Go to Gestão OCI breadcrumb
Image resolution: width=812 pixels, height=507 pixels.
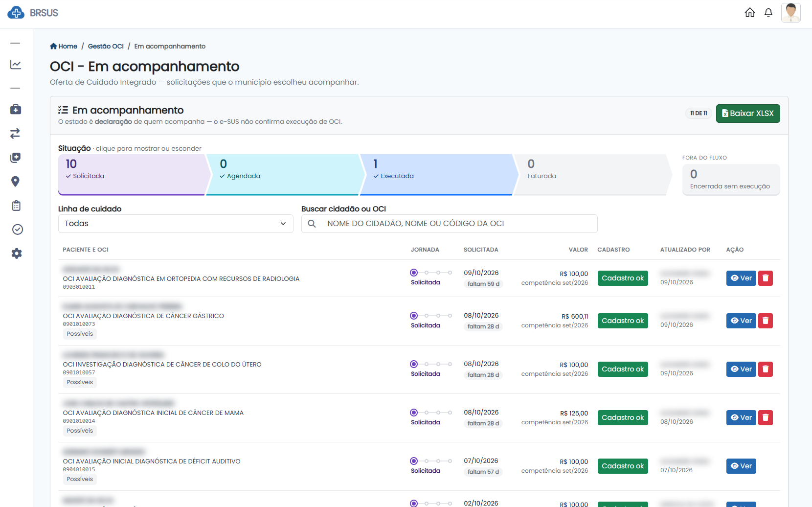click(106, 46)
